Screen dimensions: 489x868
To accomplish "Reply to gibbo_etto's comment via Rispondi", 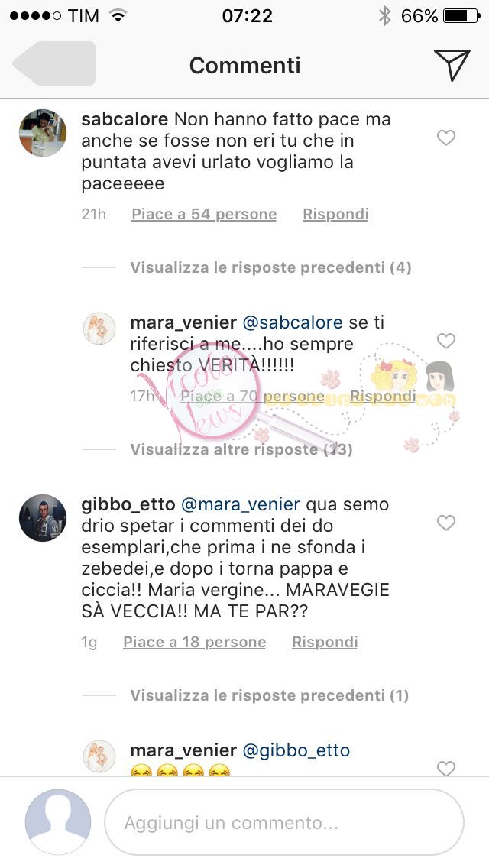I will (325, 642).
